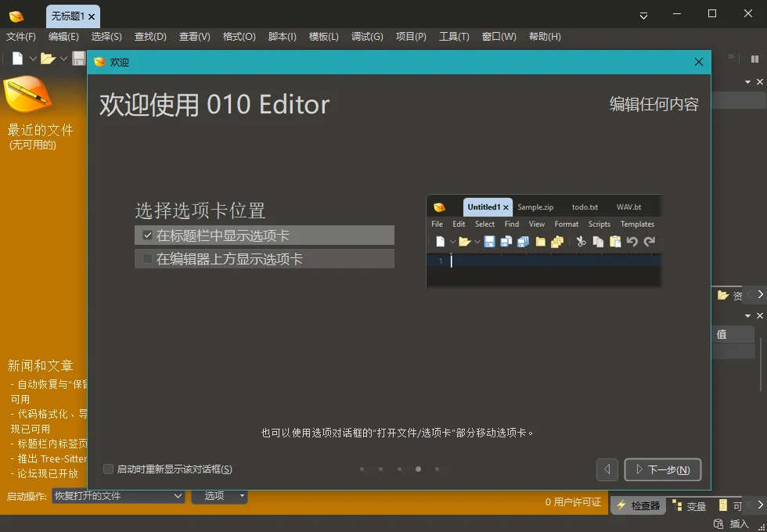
Task: Go to the third wizard page dot
Action: tap(400, 469)
